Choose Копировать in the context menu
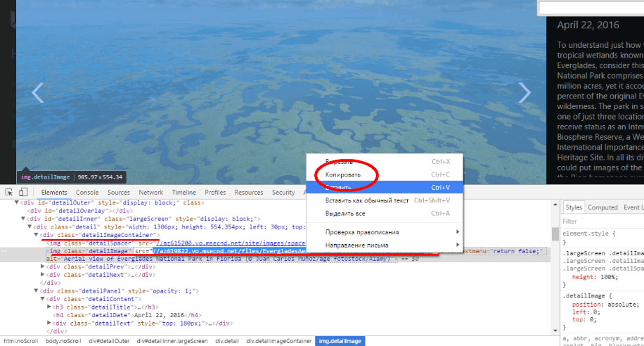Viewport: 644px width, 346px height. pos(385,174)
